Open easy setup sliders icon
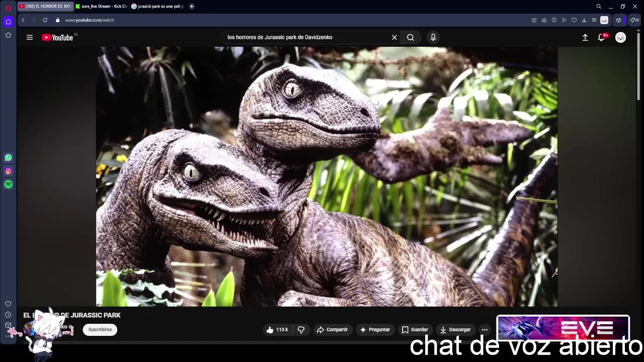The width and height of the screenshot is (644, 362). coord(594,20)
